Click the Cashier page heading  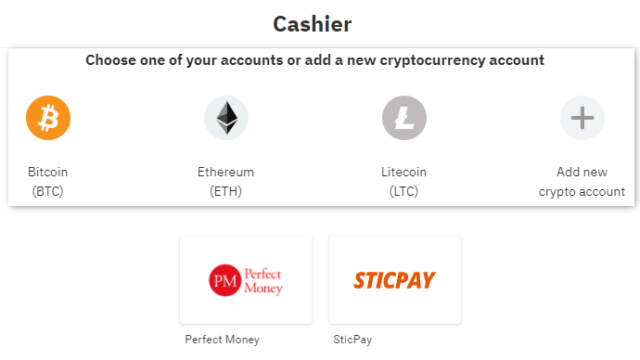coord(312,24)
